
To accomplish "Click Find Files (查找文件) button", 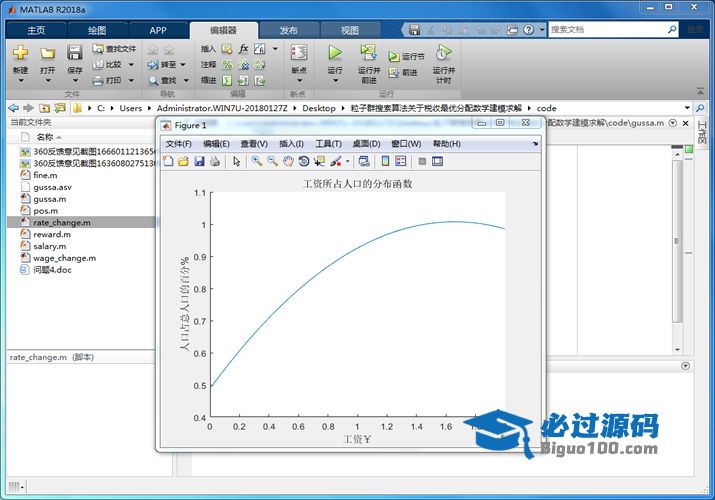I will tap(114, 48).
